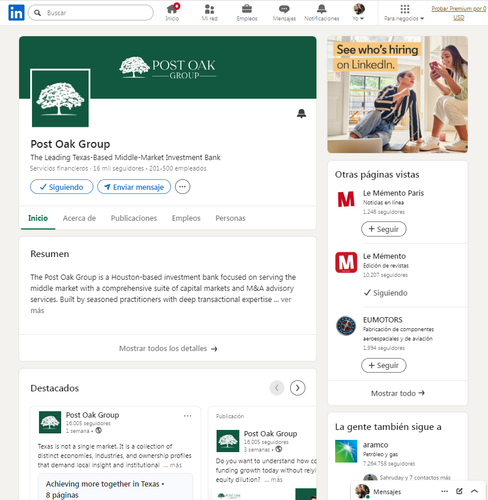The image size is (488, 500).
Task: Open Empleos briefcase icon in navbar
Action: click(x=247, y=12)
